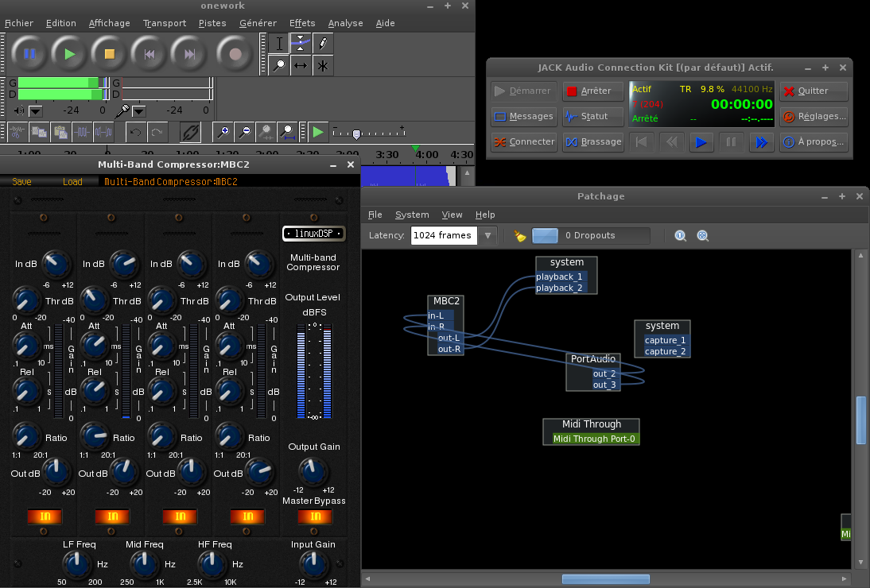Click the Load button in the compressor
Viewport: 870px width, 588px height.
point(72,182)
